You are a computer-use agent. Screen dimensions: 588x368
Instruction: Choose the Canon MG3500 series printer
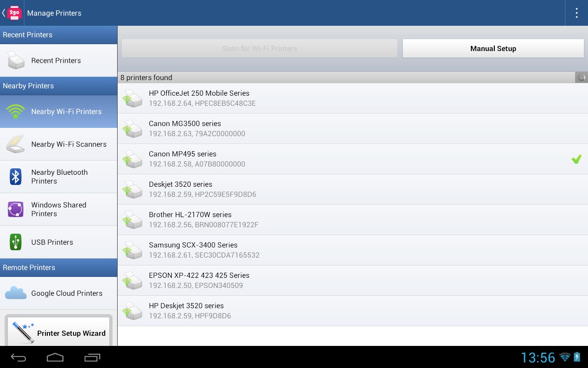[353, 129]
